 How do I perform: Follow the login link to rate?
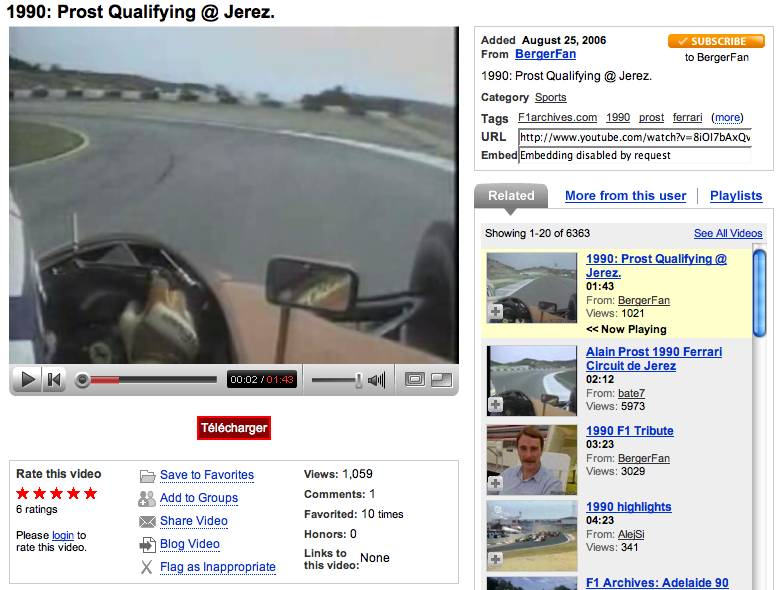click(x=63, y=535)
